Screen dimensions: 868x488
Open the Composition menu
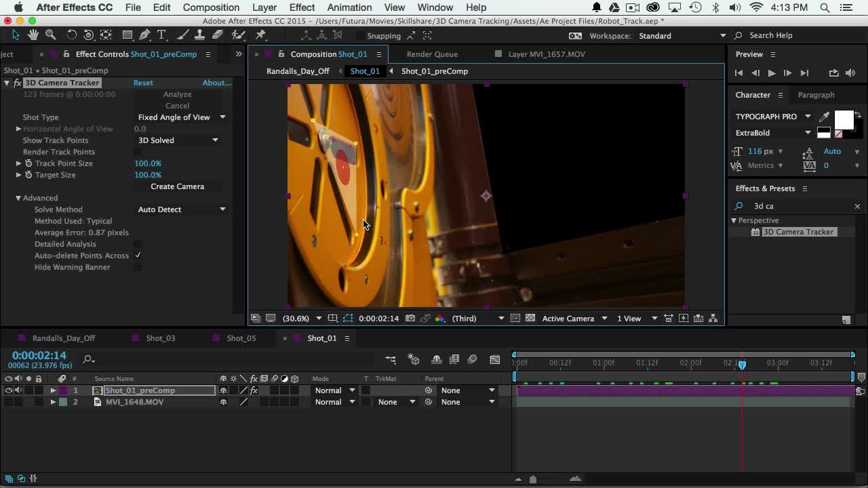[211, 7]
